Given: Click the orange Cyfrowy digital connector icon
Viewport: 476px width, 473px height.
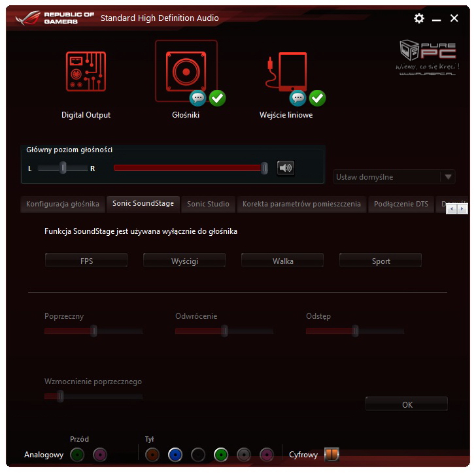Looking at the screenshot, I should click(331, 454).
